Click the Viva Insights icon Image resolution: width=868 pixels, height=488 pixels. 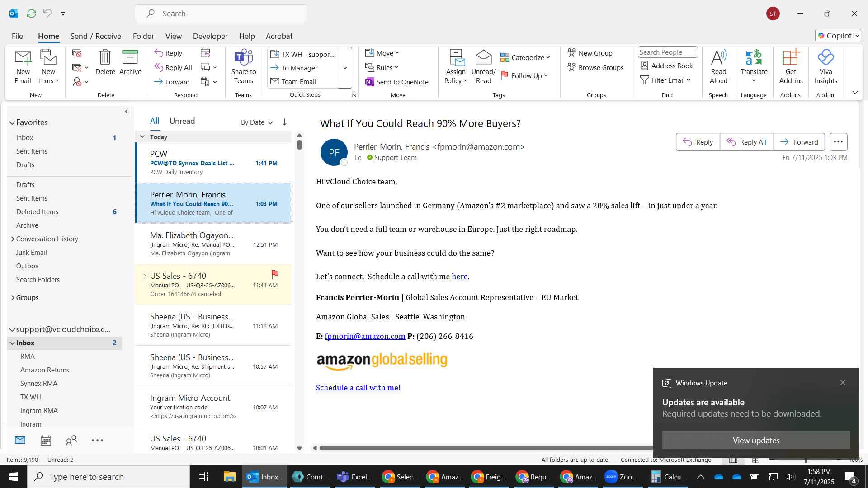pos(826,57)
